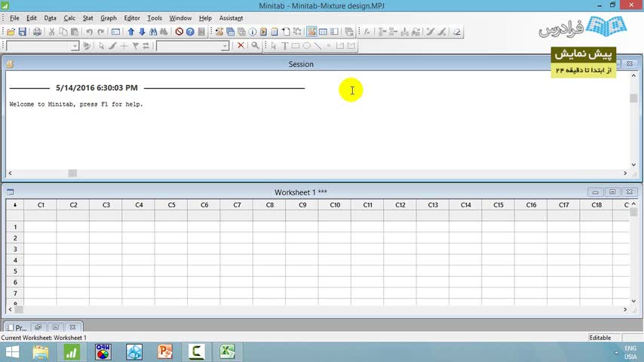Viewport: 644px width, 362px height.
Task: Click the fx Assign Formula icon
Action: (366, 32)
